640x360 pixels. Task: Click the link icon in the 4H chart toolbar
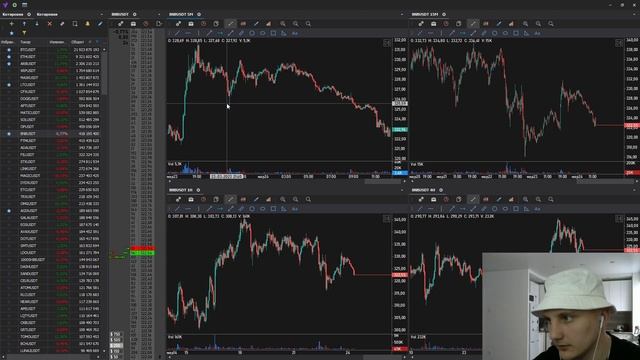click(421, 199)
